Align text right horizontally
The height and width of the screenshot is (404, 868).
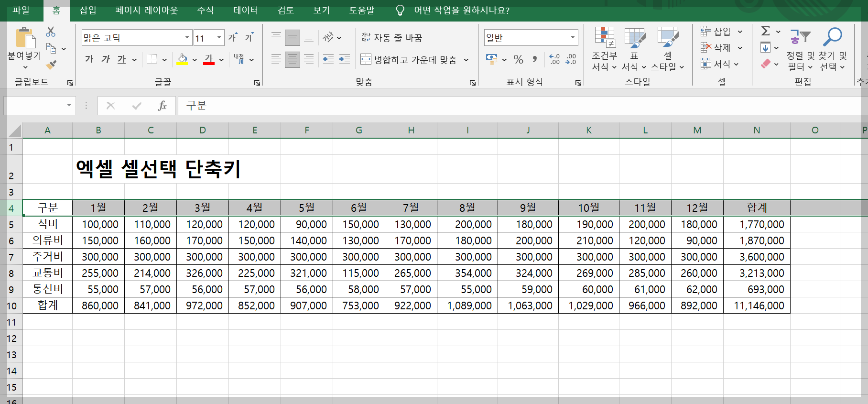pyautogui.click(x=309, y=59)
